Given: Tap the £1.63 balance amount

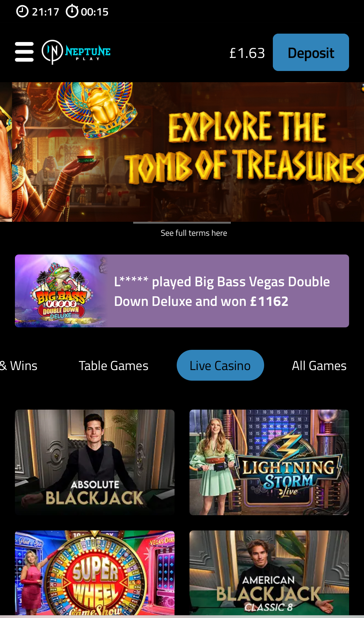Looking at the screenshot, I should pos(247,53).
